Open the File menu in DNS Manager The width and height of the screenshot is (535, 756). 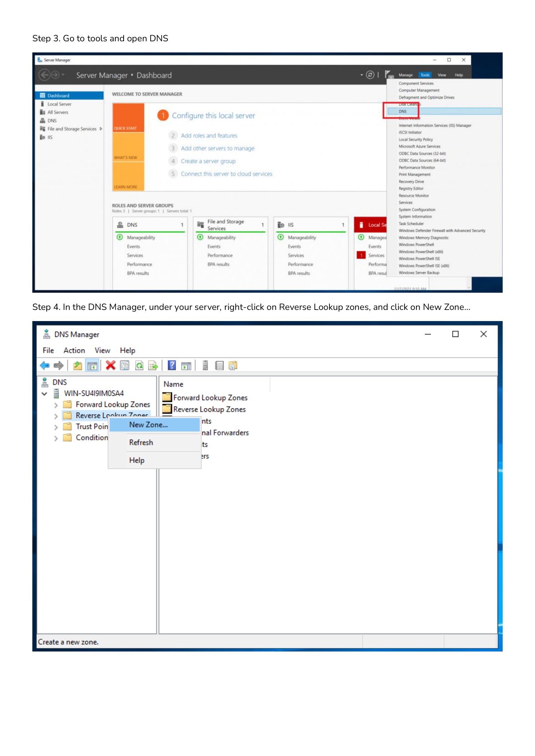click(x=48, y=351)
